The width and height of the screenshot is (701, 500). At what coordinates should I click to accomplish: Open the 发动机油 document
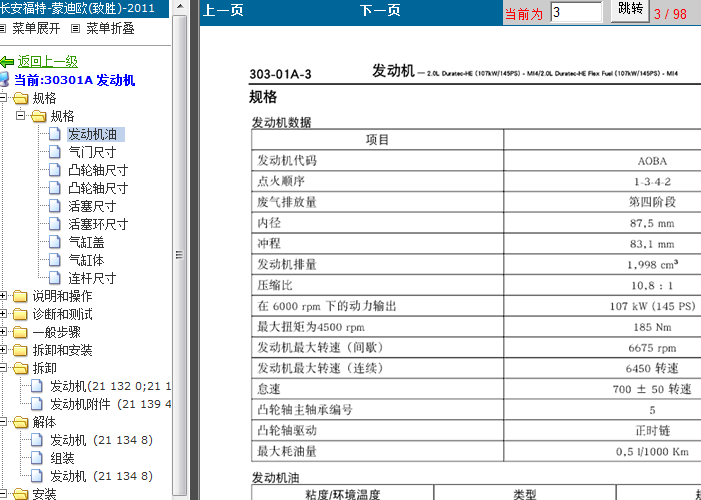[93, 134]
